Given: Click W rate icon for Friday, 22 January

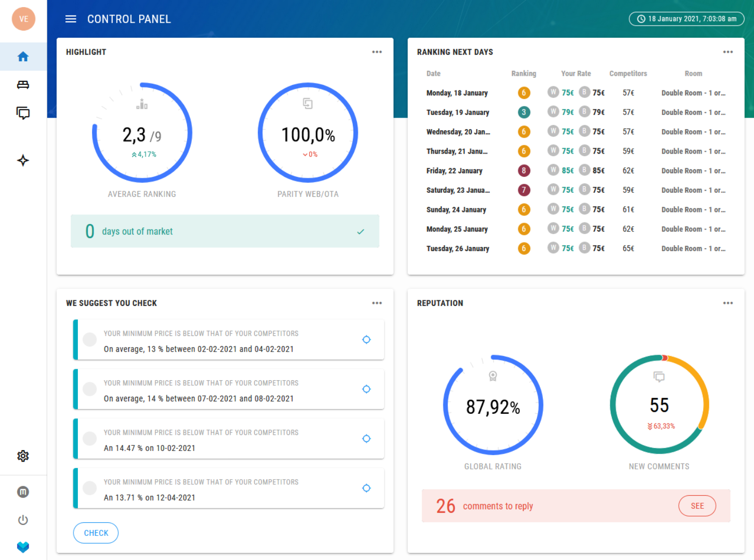Looking at the screenshot, I should 553,170.
